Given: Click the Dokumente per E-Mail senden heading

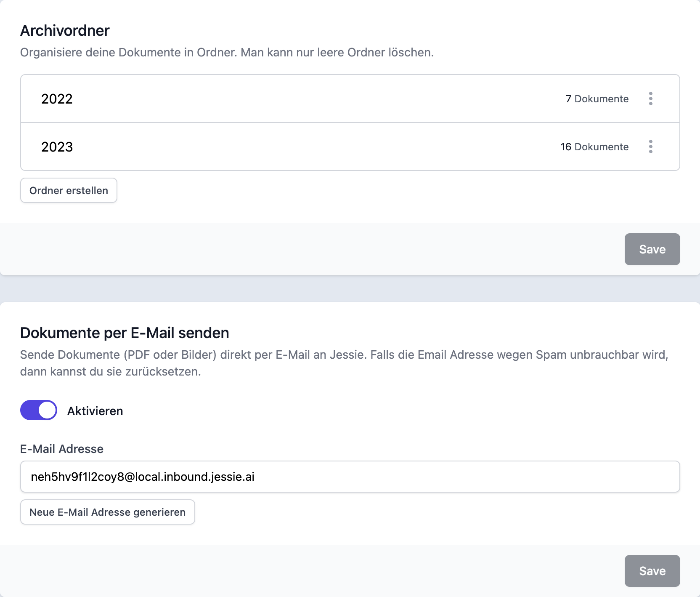Looking at the screenshot, I should pyautogui.click(x=125, y=333).
